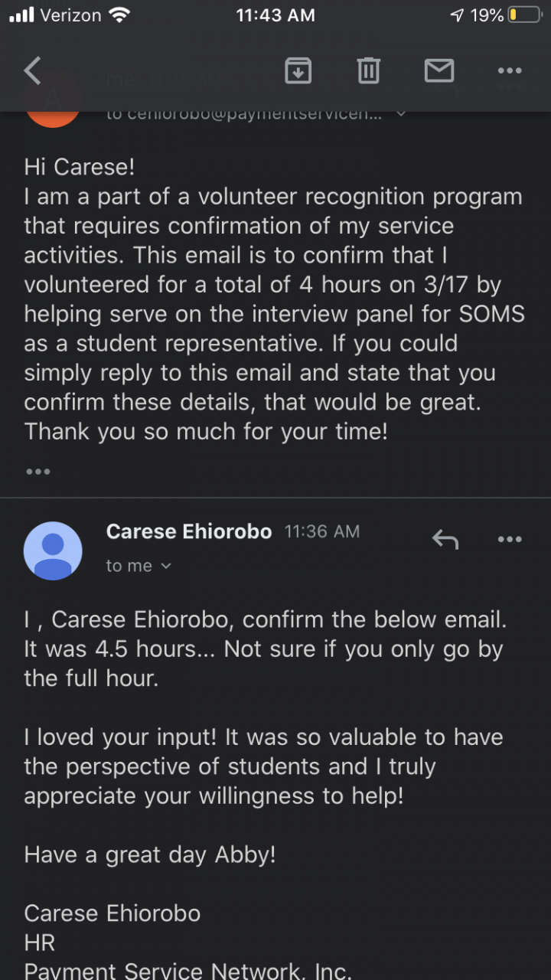The image size is (551, 980).
Task: Tap the back arrow to leave the email
Action: (x=33, y=71)
